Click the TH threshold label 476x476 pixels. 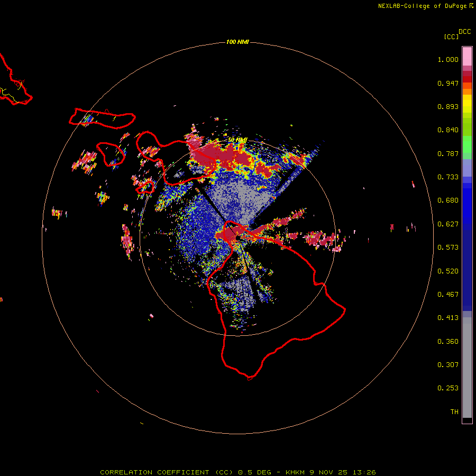point(454,412)
